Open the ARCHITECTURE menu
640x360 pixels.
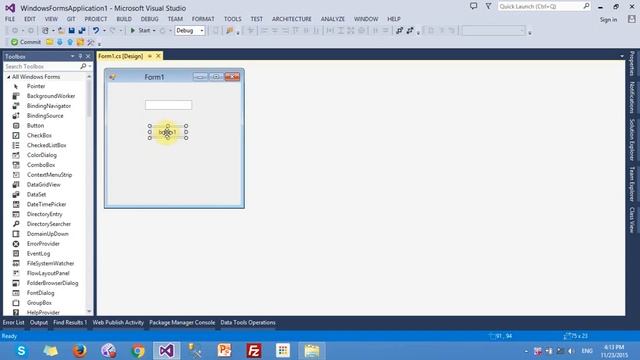[x=291, y=19]
